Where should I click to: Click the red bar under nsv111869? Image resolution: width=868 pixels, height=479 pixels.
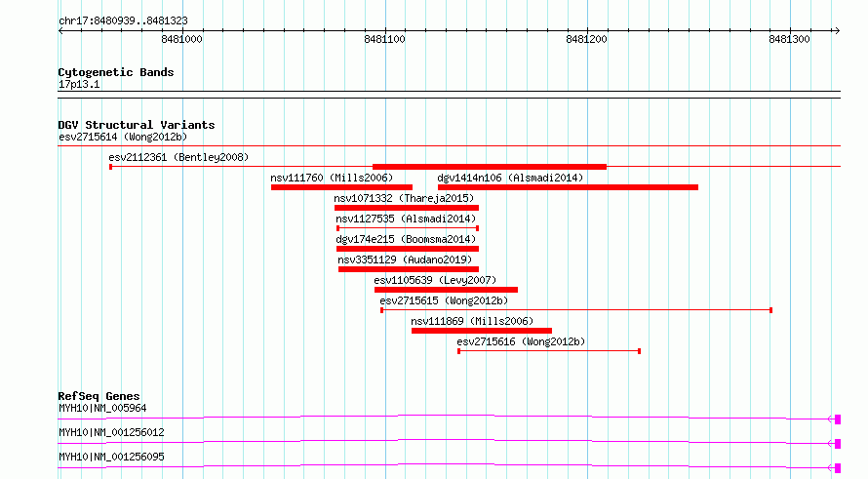482,331
